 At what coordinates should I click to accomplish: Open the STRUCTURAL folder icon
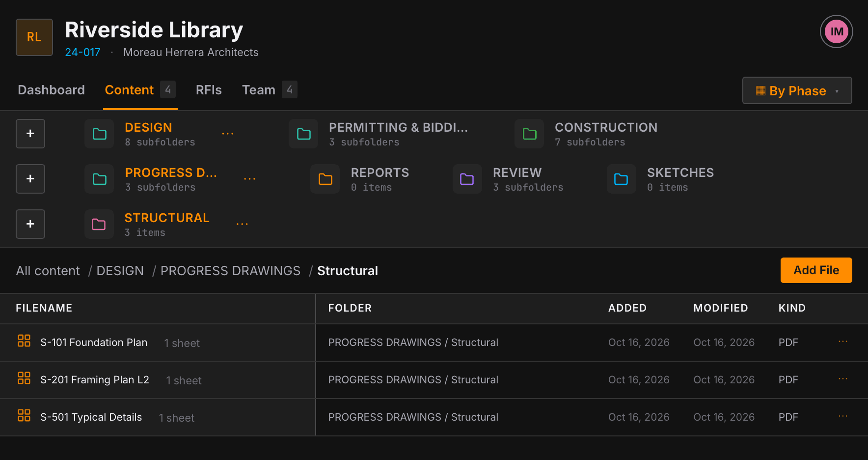(99, 224)
